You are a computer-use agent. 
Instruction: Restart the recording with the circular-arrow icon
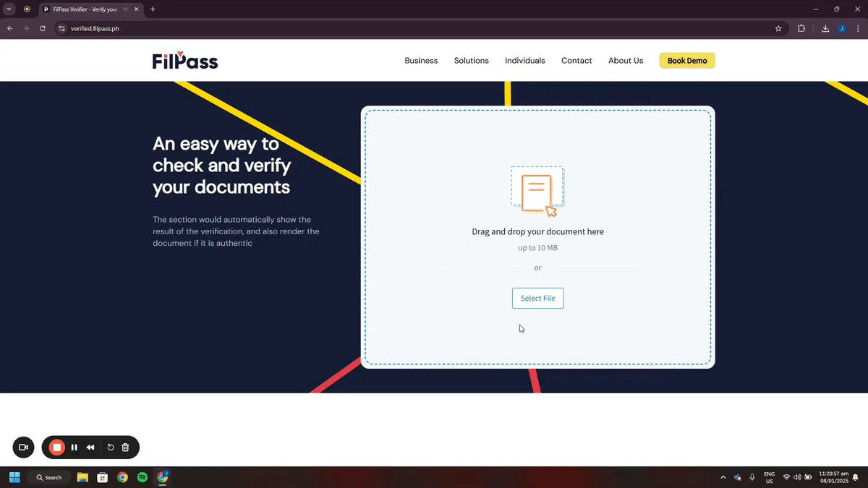[x=111, y=448]
